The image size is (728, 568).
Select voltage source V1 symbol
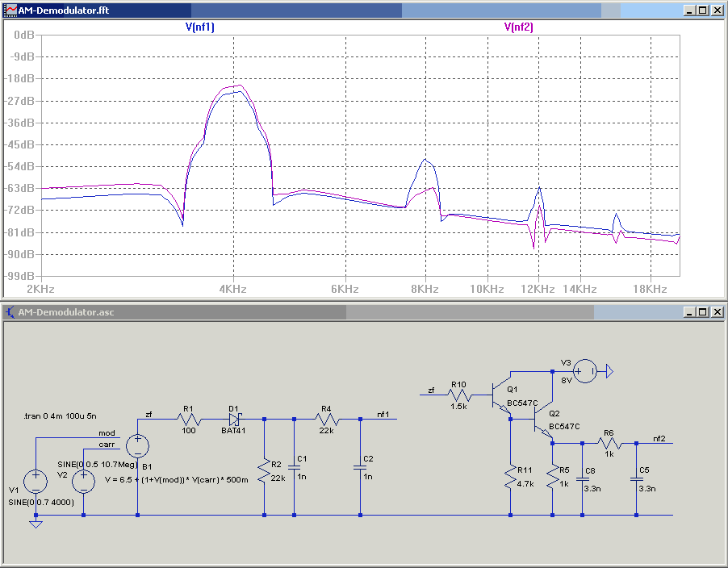tap(36, 481)
